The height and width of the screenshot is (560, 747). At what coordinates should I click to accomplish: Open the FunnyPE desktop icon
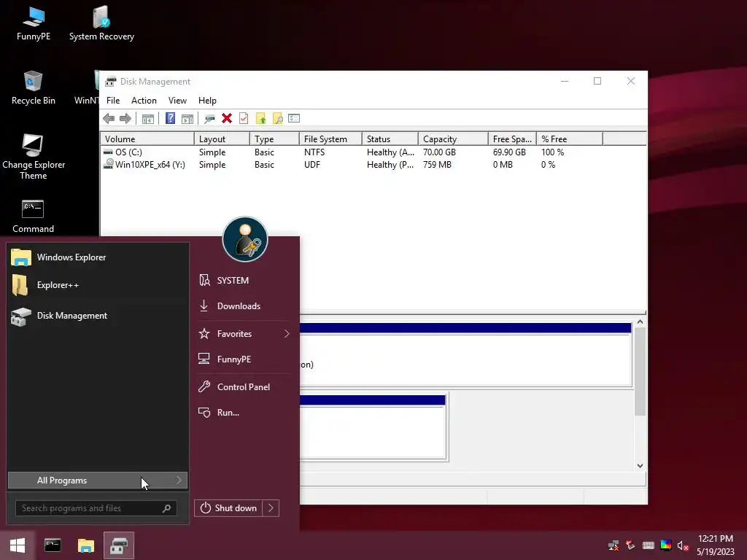(x=34, y=24)
